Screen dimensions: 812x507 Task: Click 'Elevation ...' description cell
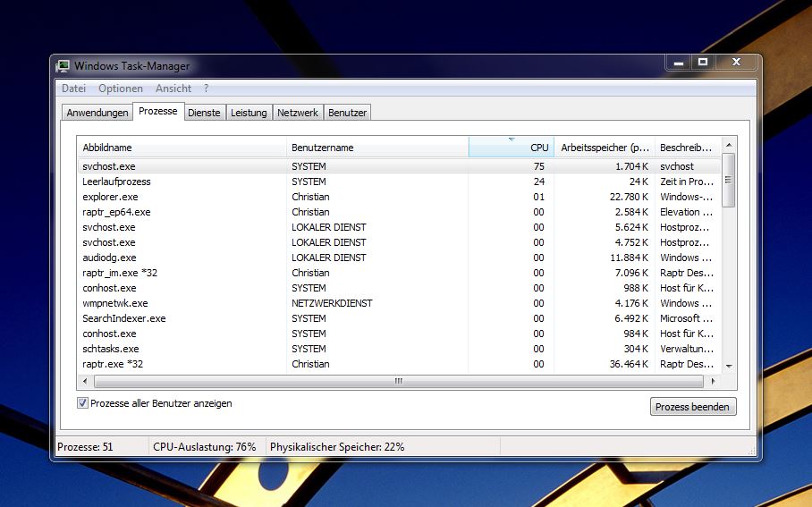(x=686, y=212)
